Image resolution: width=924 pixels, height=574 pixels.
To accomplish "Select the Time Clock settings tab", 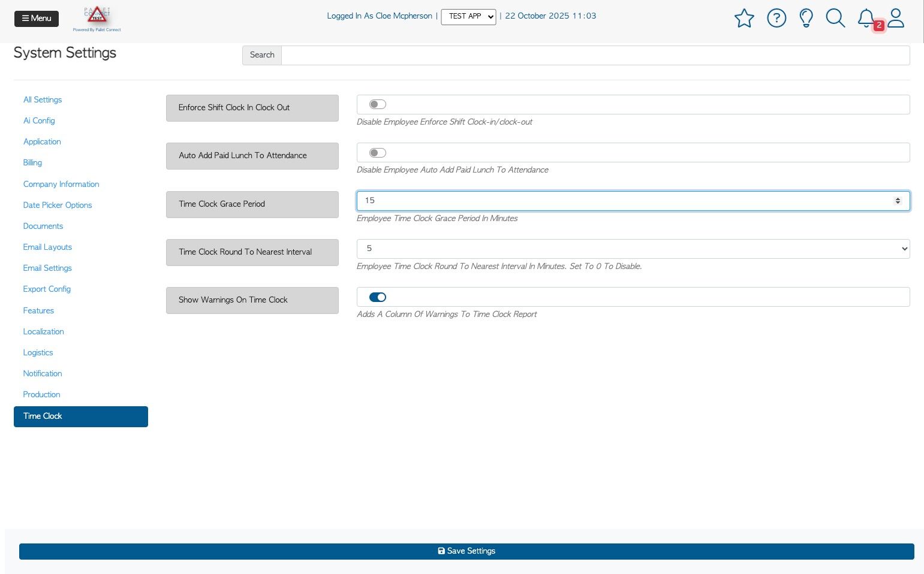I will pyautogui.click(x=81, y=416).
